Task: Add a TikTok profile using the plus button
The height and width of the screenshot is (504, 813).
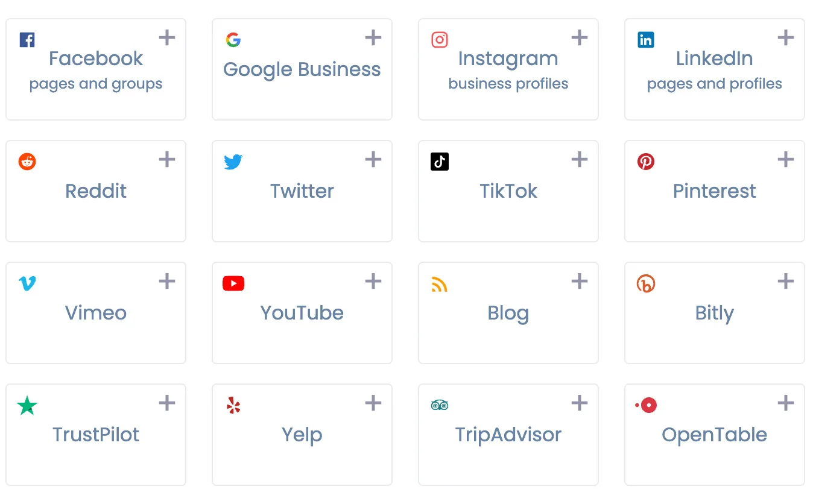Action: tap(579, 159)
